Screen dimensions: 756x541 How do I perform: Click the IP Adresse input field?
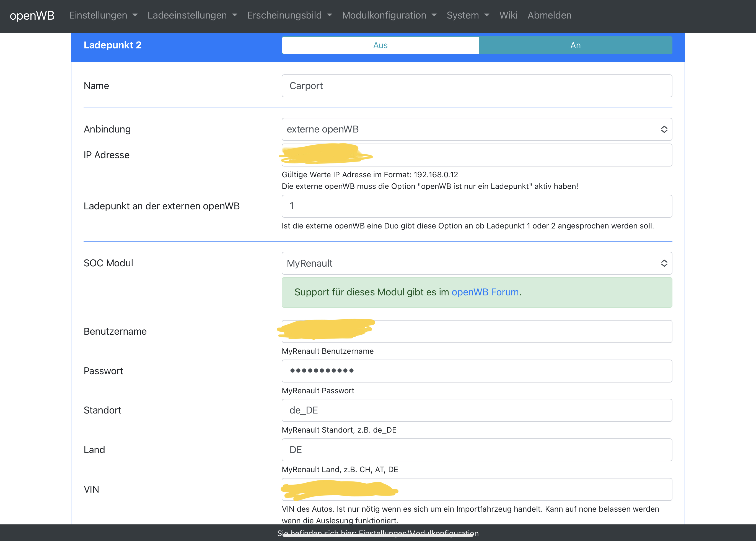500,155
